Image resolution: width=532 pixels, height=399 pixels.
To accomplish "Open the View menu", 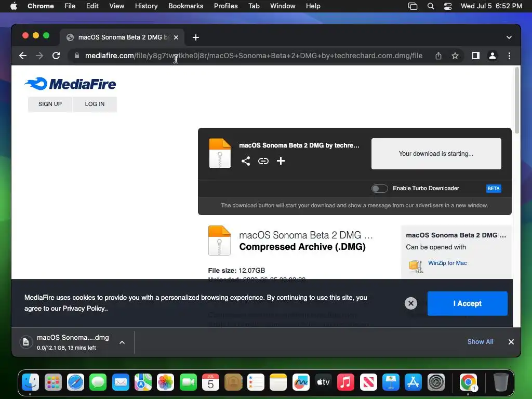I will coord(116,6).
